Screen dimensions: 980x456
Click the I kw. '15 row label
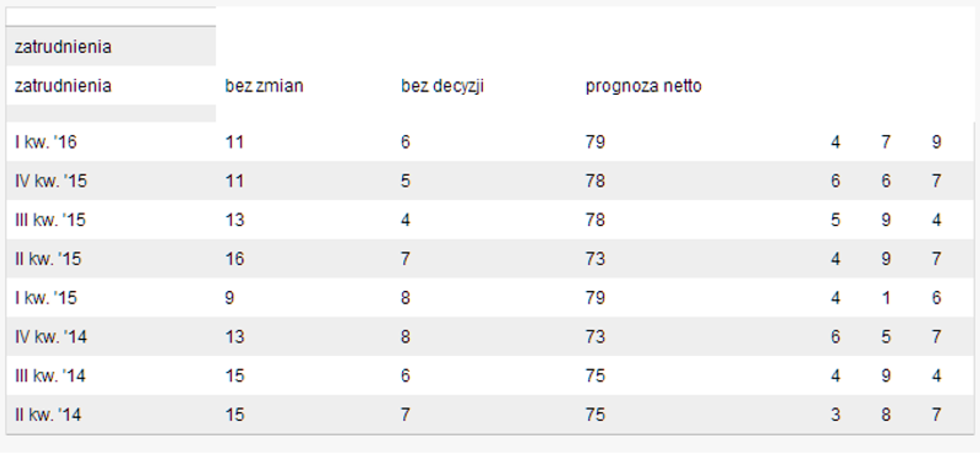pos(46,298)
